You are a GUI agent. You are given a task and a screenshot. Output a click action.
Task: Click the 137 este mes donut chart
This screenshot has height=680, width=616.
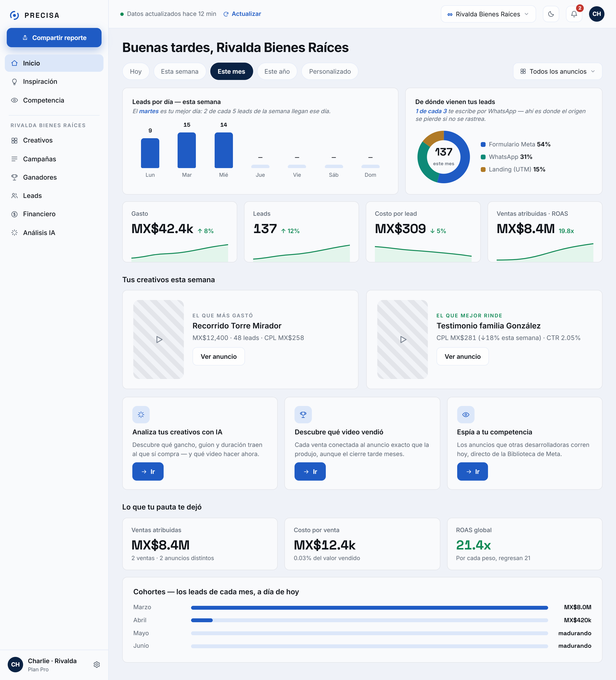click(x=444, y=157)
